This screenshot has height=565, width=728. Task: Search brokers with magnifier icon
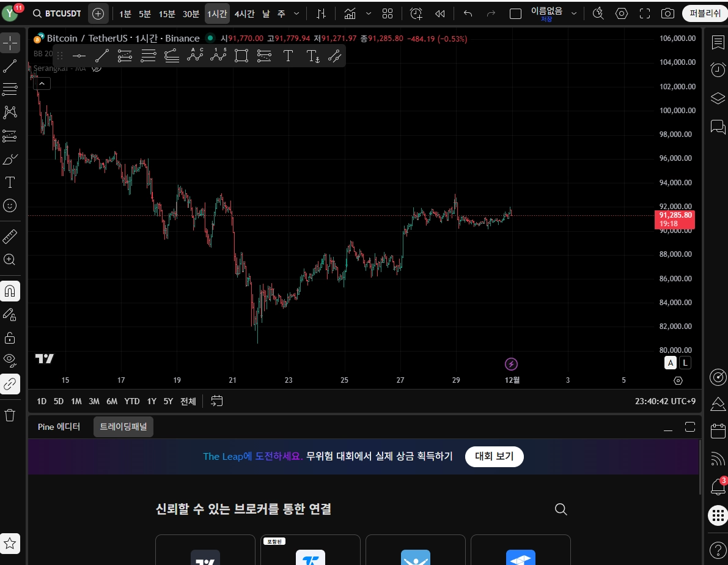561,509
